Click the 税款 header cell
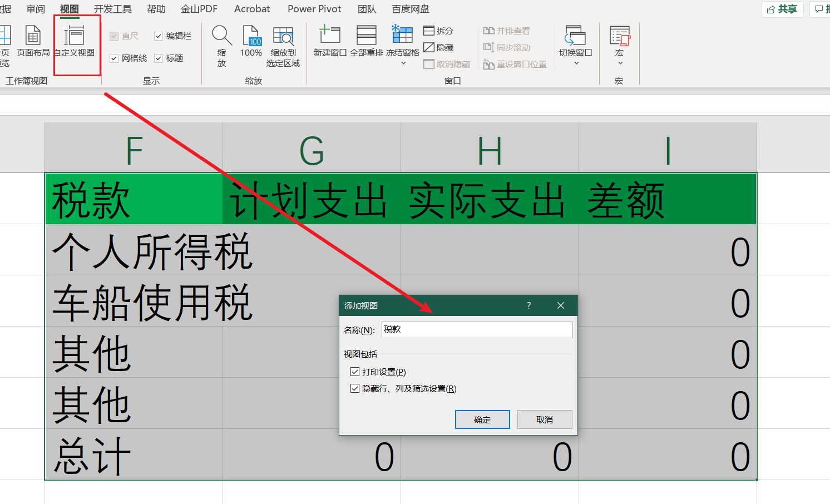This screenshot has height=504, width=830. 134,199
